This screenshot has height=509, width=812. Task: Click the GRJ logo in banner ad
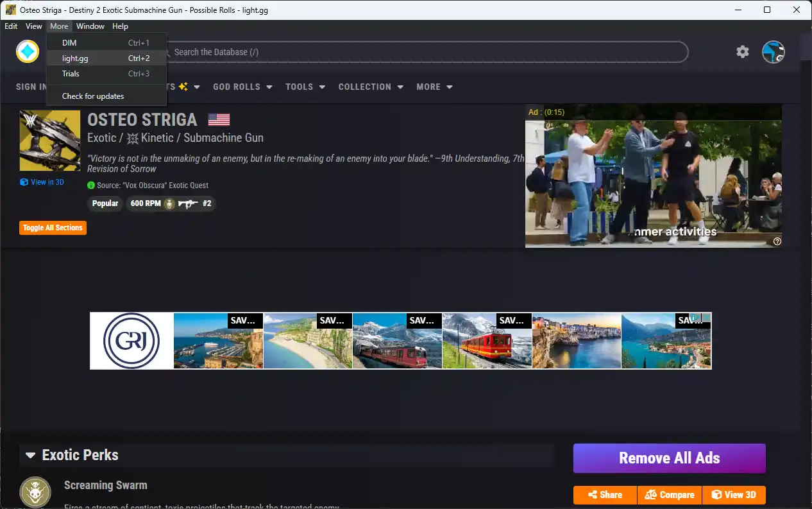coord(131,341)
